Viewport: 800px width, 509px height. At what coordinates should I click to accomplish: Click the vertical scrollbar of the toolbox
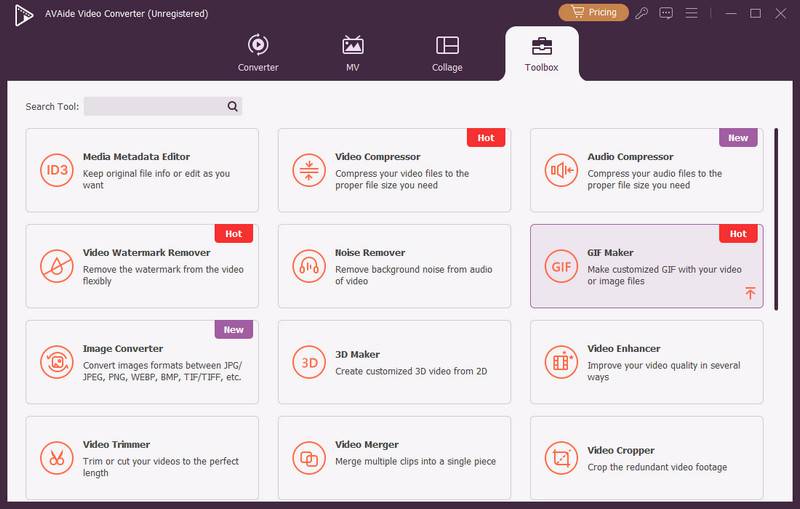click(776, 219)
